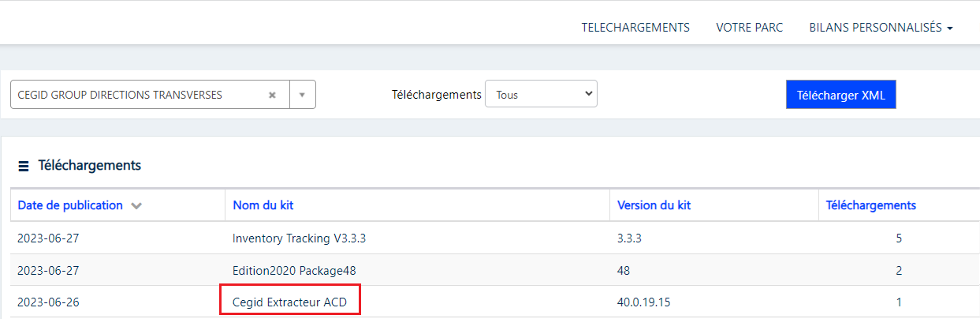Click the download count 5 cell
Screen dimensions: 980x319
coord(899,238)
